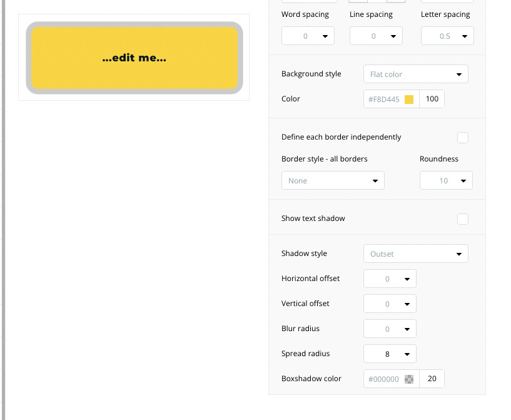Image resolution: width=511 pixels, height=420 pixels.
Task: Click the Boxshadow opacity field showing 20
Action: tap(432, 379)
